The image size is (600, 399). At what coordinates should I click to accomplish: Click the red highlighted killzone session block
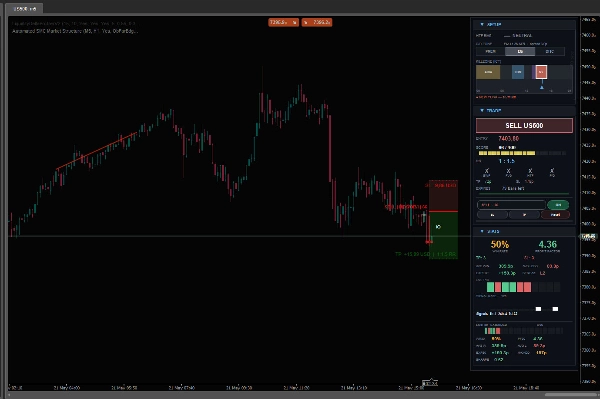coord(541,72)
